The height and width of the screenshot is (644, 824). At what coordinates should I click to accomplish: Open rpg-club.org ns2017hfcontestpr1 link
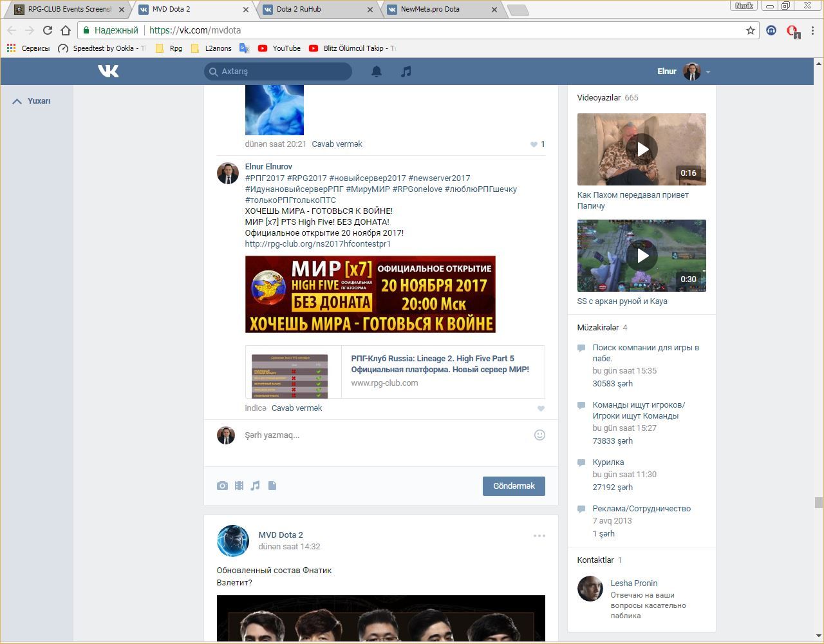(x=318, y=244)
